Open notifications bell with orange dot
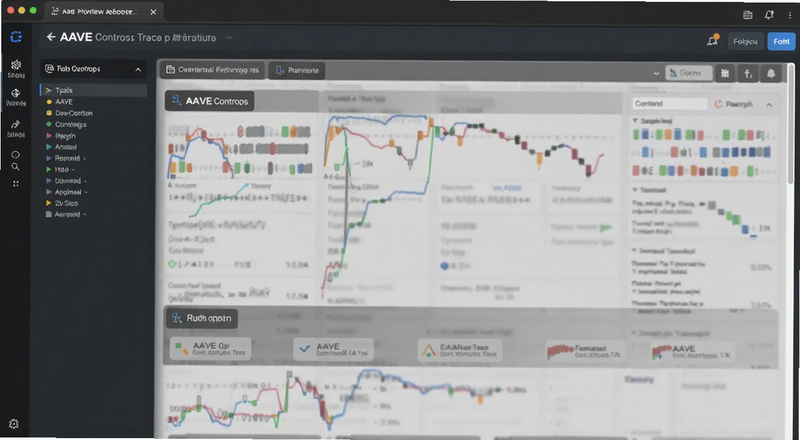Screen dimensions: 800x440 pos(713,40)
